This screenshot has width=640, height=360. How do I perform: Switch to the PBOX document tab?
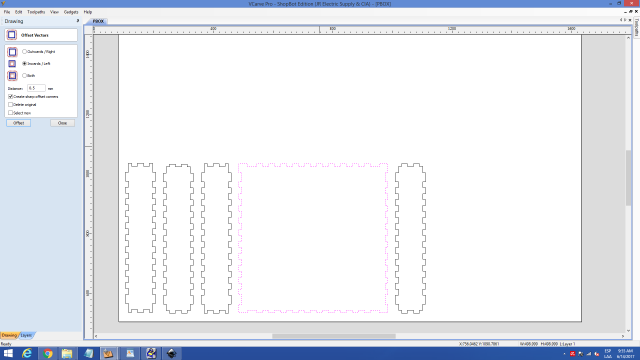click(x=98, y=21)
